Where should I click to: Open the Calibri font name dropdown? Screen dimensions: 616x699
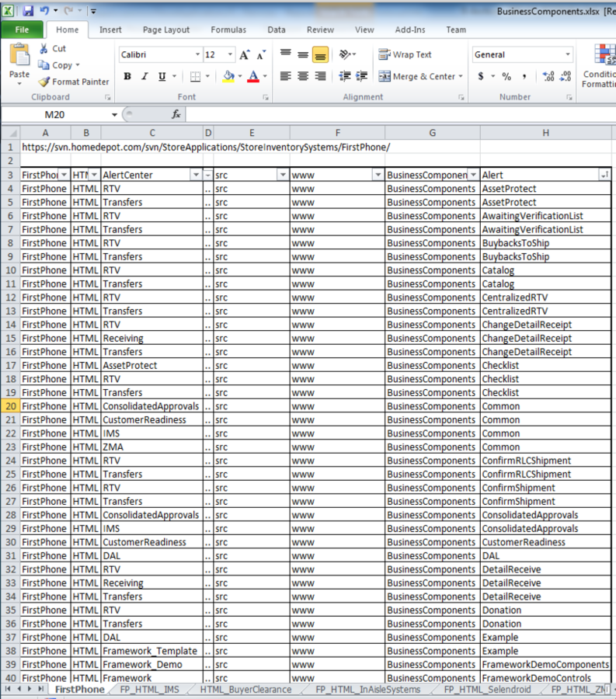click(x=197, y=54)
